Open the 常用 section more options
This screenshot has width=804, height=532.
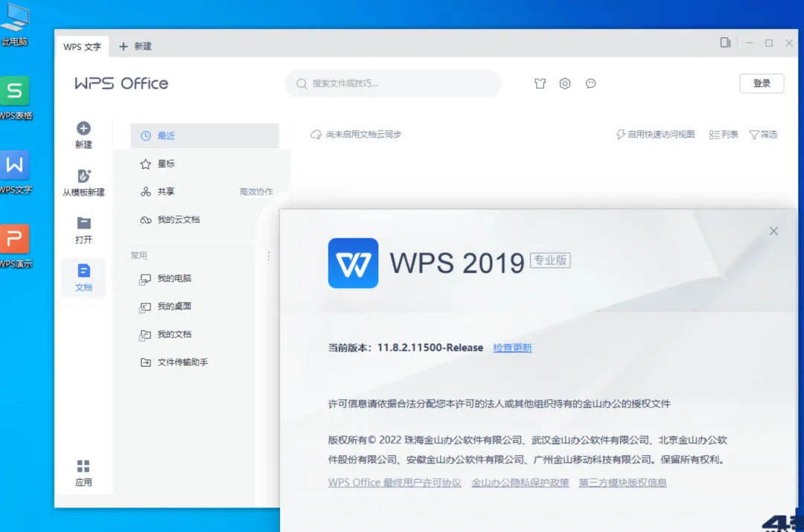click(269, 256)
